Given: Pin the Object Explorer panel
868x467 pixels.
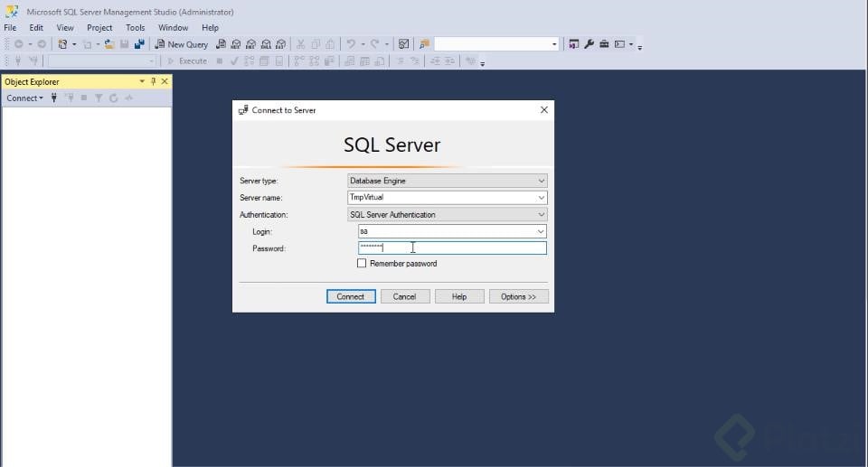Looking at the screenshot, I should (x=154, y=81).
